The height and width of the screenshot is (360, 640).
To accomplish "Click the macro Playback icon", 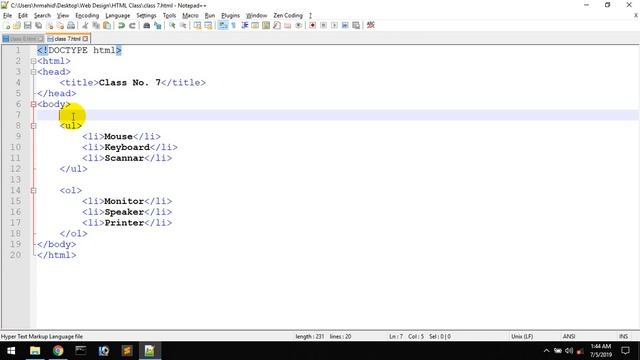I will click(334, 25).
